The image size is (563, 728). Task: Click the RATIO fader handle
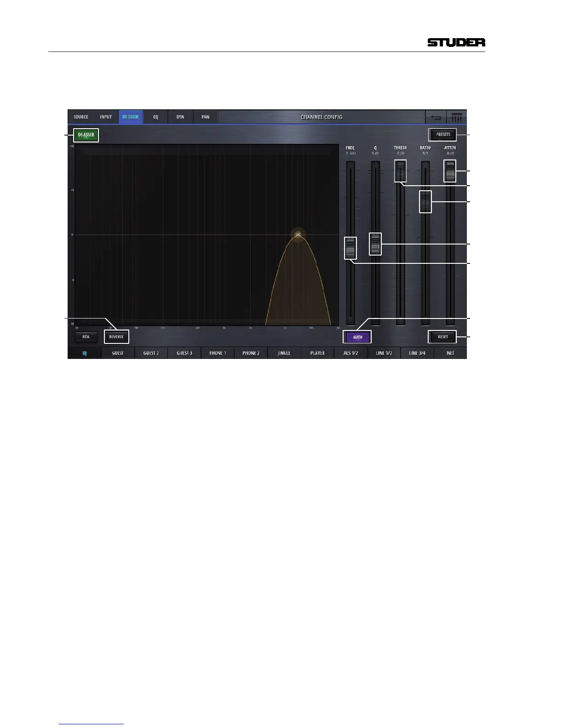coord(425,201)
